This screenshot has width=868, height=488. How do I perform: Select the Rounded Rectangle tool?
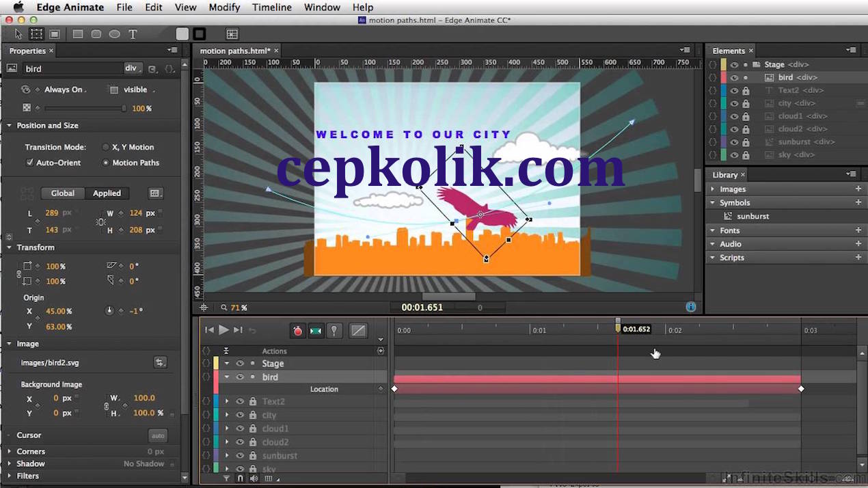96,33
